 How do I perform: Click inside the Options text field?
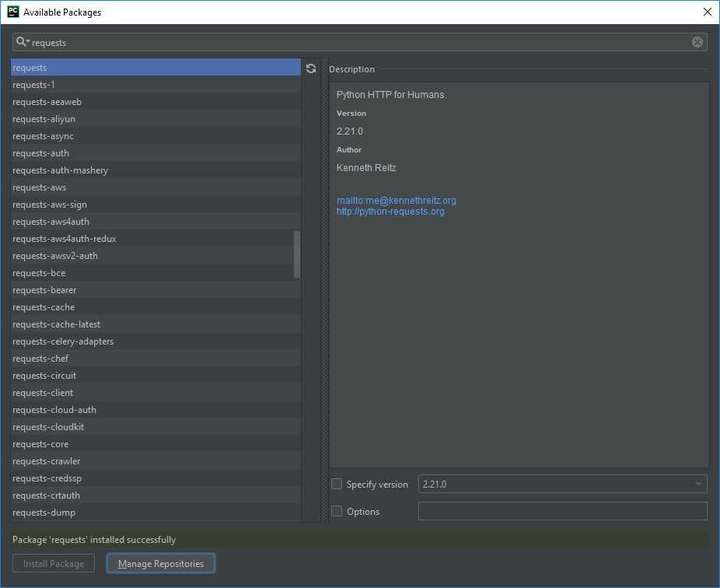[x=562, y=511]
